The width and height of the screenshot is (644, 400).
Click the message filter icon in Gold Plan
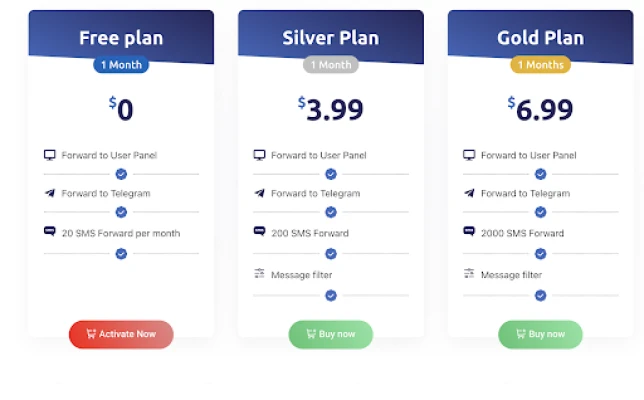(x=469, y=274)
